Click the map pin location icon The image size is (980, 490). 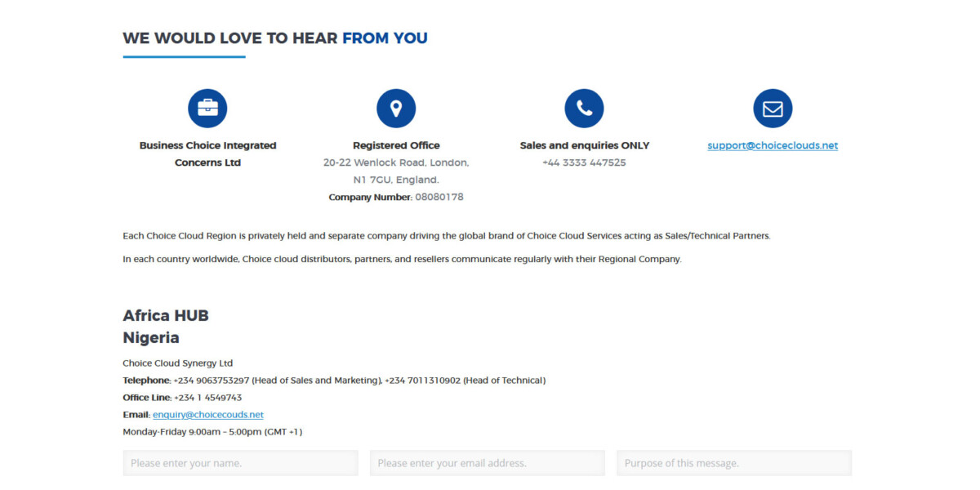pos(396,108)
